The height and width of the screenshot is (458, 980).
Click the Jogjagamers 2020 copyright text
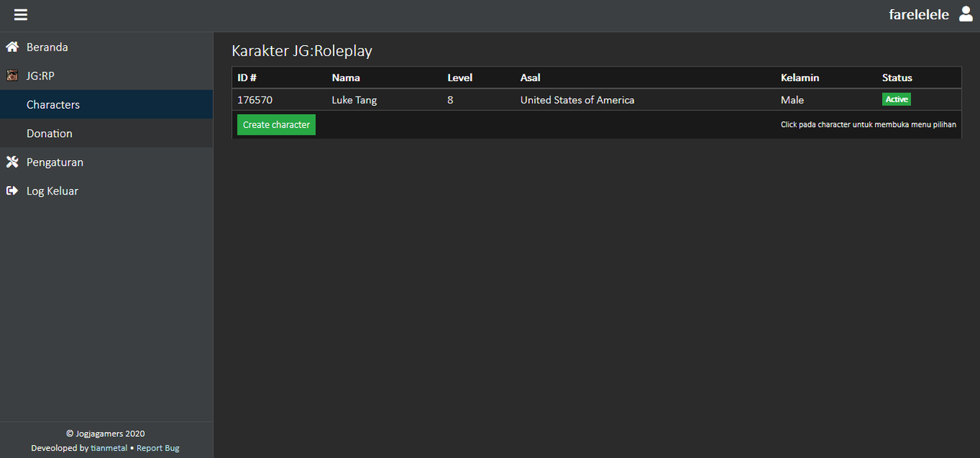(106, 433)
